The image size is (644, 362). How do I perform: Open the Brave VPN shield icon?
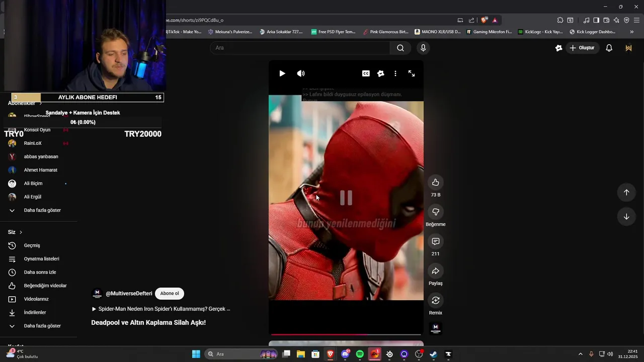pos(626,20)
